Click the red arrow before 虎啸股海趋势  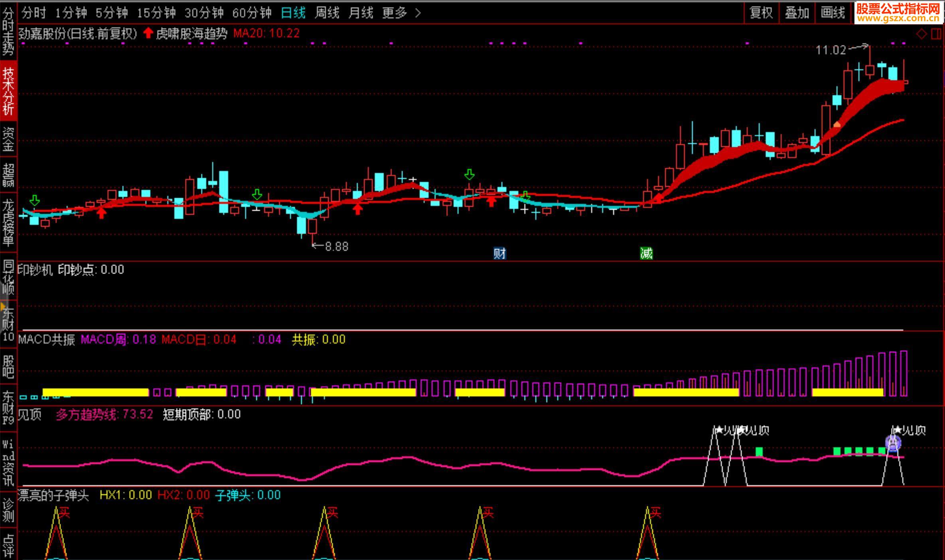tap(148, 33)
